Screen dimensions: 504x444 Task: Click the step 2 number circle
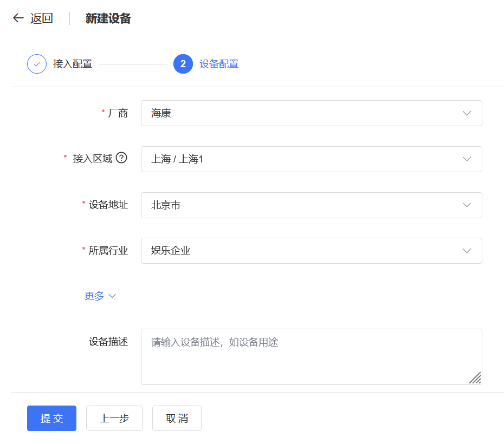click(183, 64)
